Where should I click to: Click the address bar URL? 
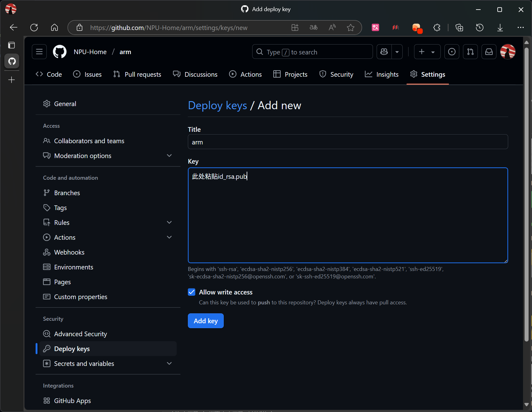click(169, 28)
